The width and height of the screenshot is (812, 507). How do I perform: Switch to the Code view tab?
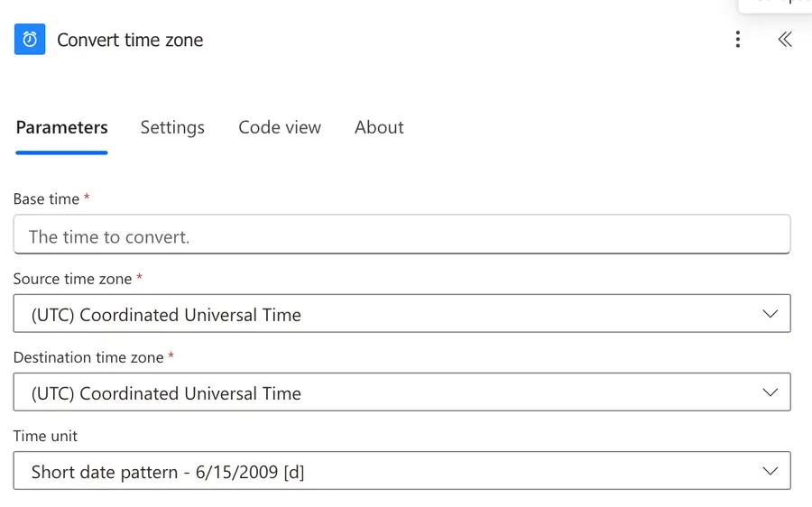pos(280,127)
